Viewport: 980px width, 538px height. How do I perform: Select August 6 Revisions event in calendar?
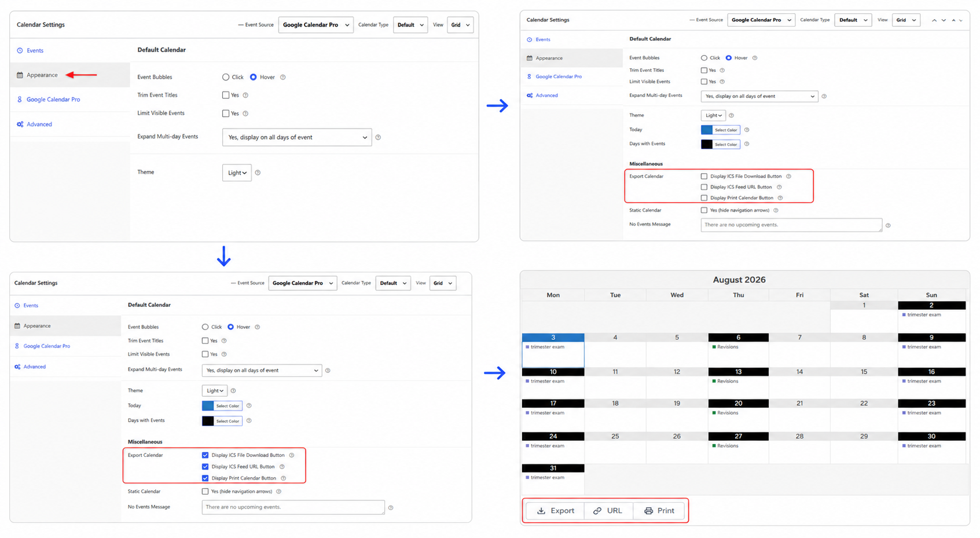pyautogui.click(x=728, y=347)
